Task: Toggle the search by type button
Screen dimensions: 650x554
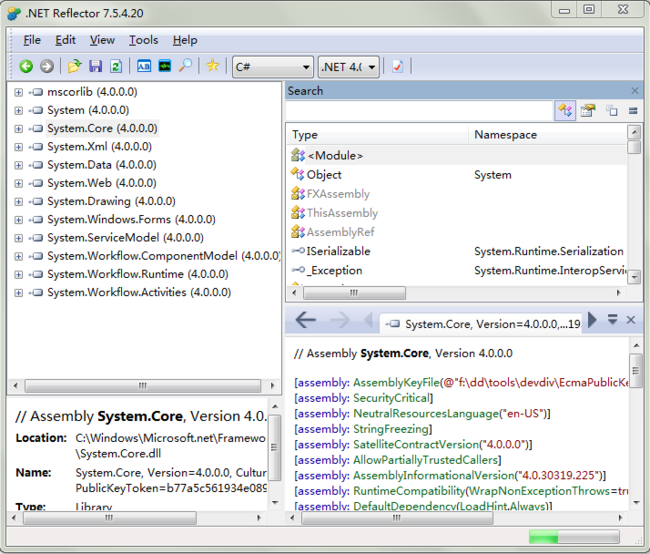Action: pos(565,111)
